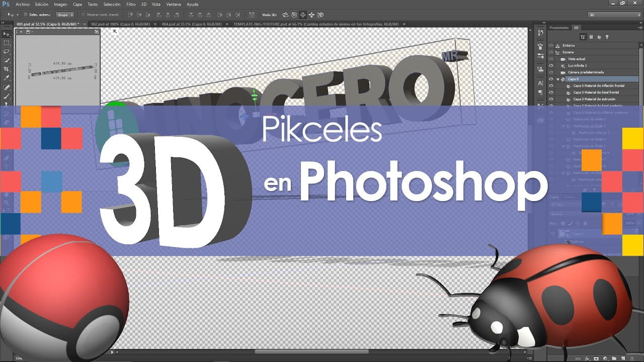Enable the Selec. autom. checkbox
This screenshot has width=644, height=362.
pyautogui.click(x=26, y=15)
